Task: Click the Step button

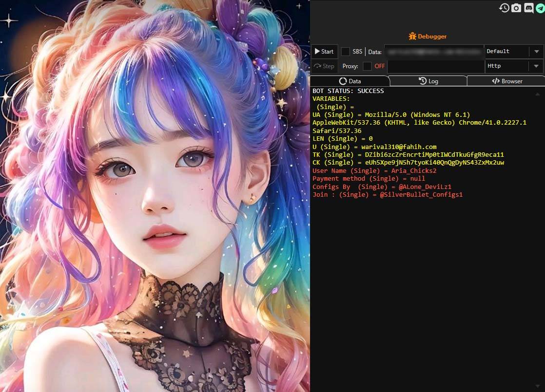Action: coord(324,66)
